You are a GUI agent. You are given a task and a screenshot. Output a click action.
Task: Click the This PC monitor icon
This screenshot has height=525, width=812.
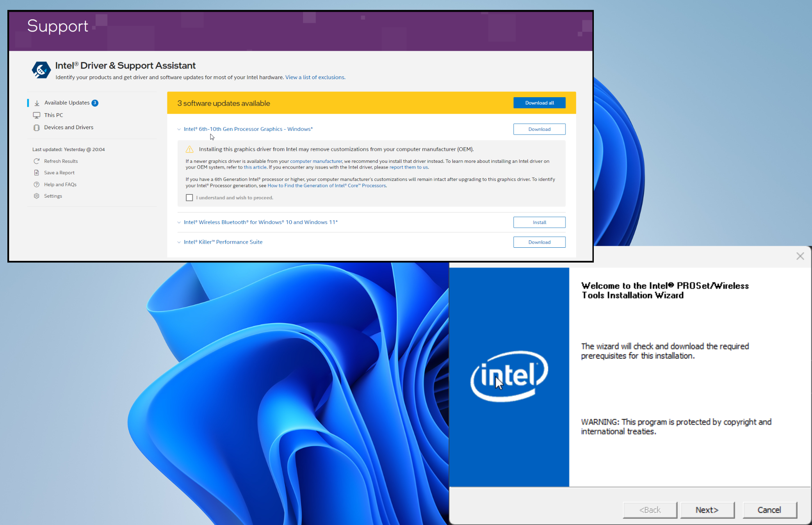36,115
